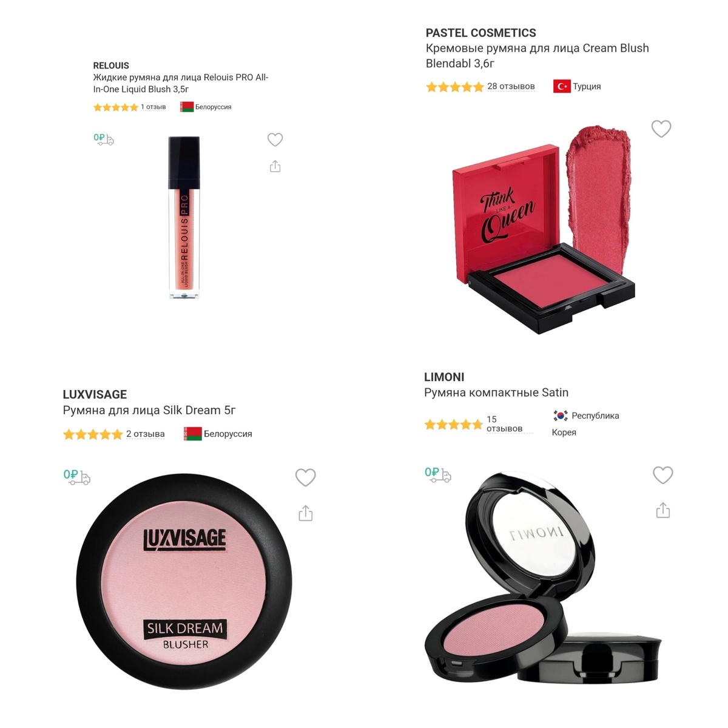Toggle heart on Luxvisage Silk Dream blush

pos(305,477)
